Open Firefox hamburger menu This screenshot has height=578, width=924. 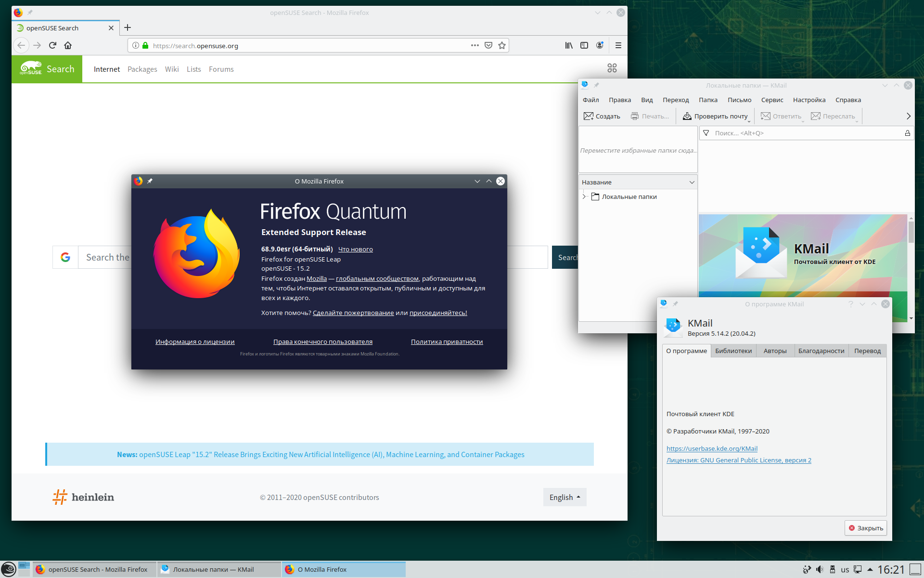tap(618, 45)
